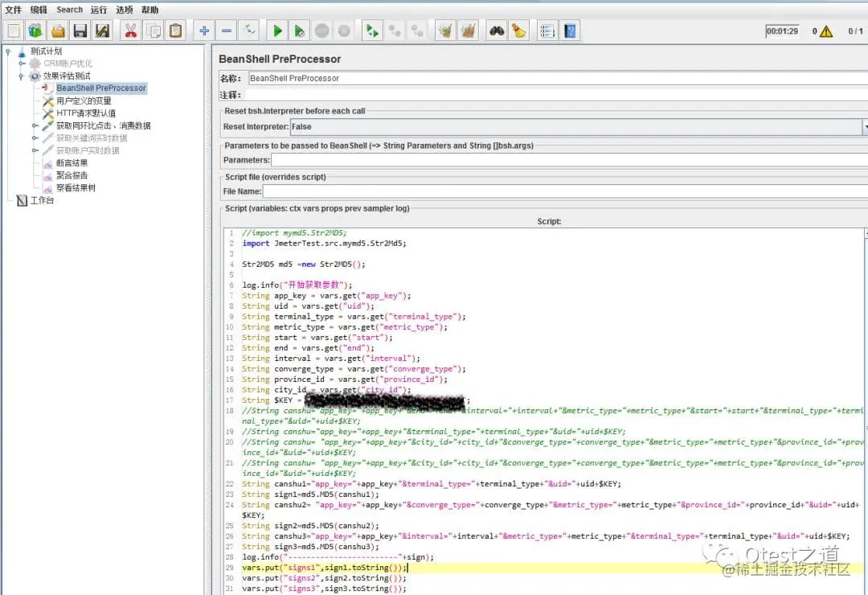Click the Toggle enable/disable icon
Image resolution: width=868 pixels, height=595 pixels.
point(249,31)
